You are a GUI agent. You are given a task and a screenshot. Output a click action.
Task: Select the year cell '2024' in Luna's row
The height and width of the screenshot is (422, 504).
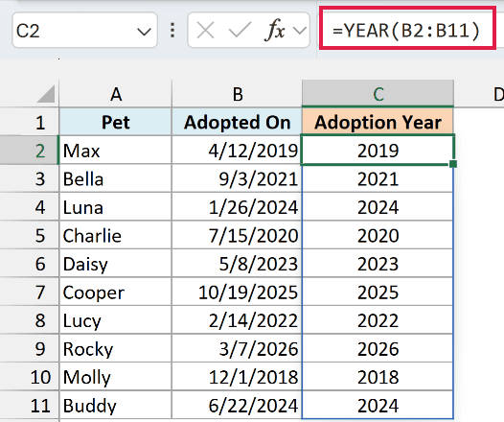tap(378, 207)
